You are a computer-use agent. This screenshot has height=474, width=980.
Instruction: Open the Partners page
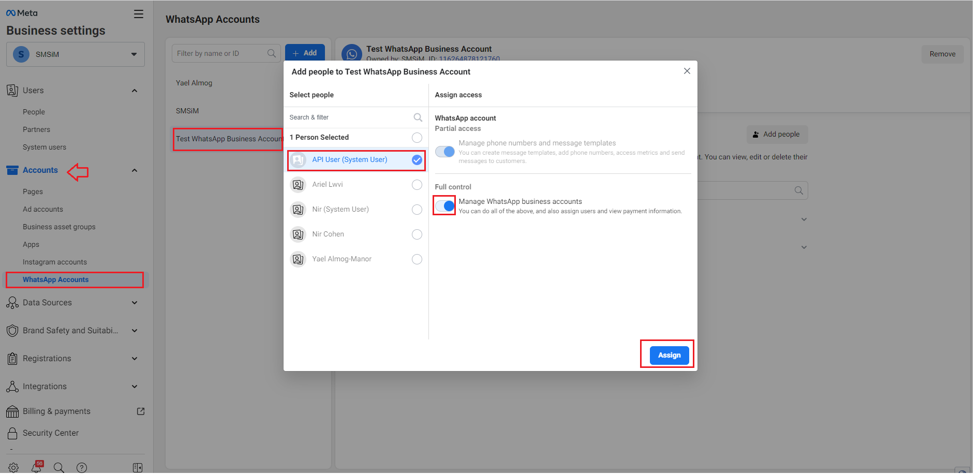[x=36, y=129]
